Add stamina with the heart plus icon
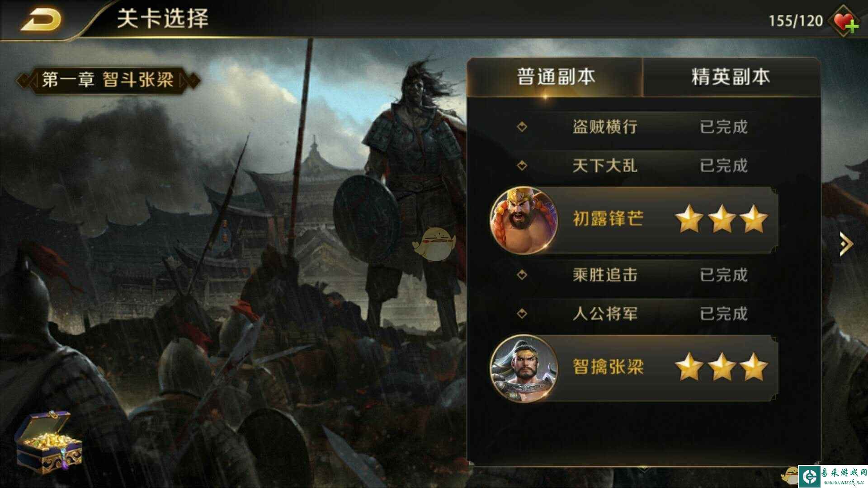 pyautogui.click(x=844, y=21)
